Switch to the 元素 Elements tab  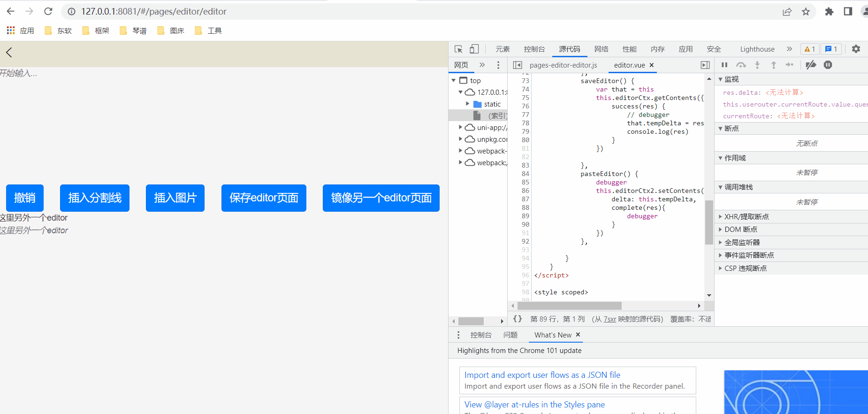click(503, 49)
